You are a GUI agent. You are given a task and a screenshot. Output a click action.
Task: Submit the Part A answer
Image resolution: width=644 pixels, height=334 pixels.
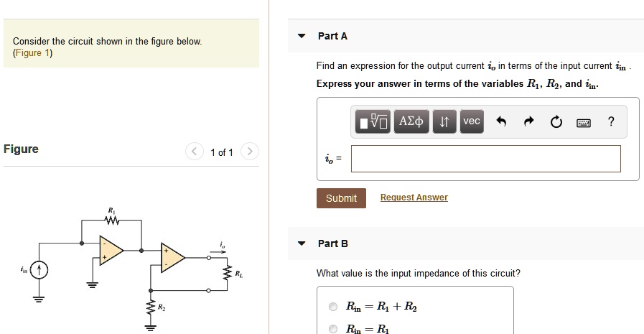tap(341, 198)
